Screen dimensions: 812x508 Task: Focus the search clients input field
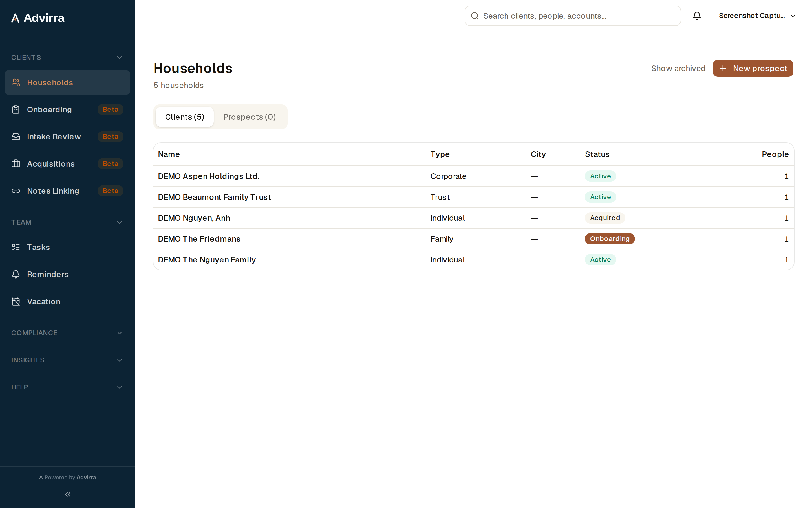(572, 16)
